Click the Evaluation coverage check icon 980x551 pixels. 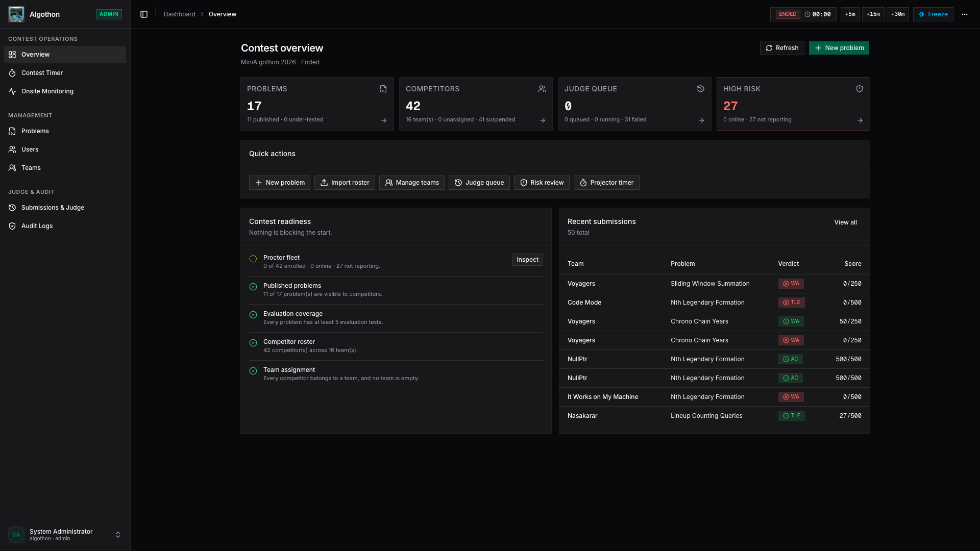click(253, 315)
